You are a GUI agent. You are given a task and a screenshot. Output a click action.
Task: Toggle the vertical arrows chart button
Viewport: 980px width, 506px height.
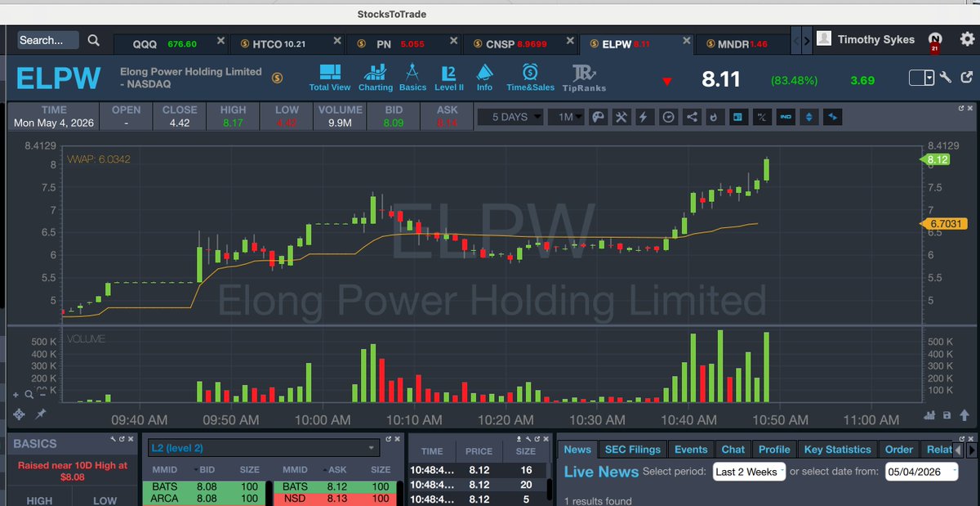coord(809,117)
